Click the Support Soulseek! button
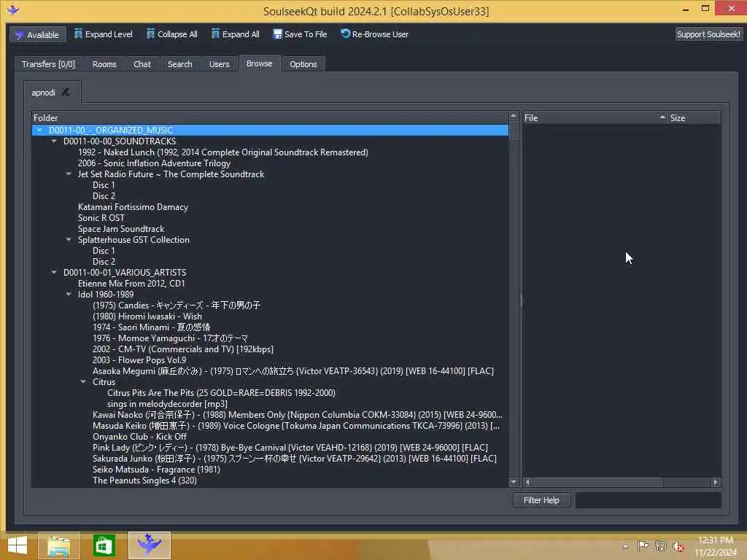Viewport: 747px width, 560px height. (x=708, y=34)
